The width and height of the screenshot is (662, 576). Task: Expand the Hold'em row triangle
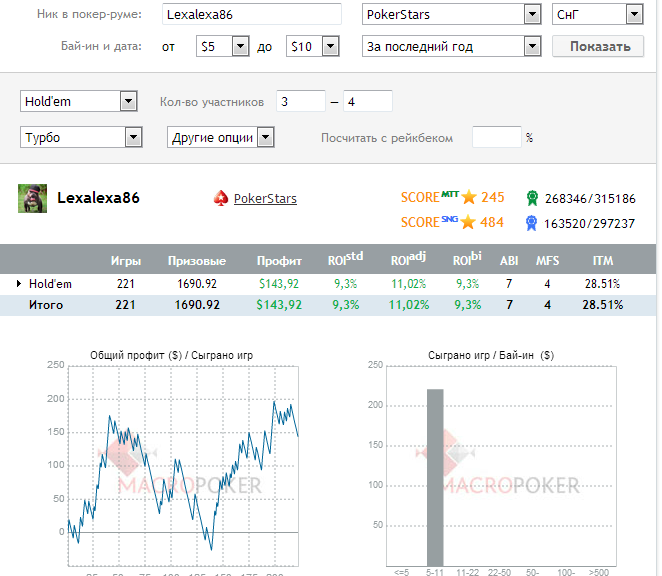[19, 283]
